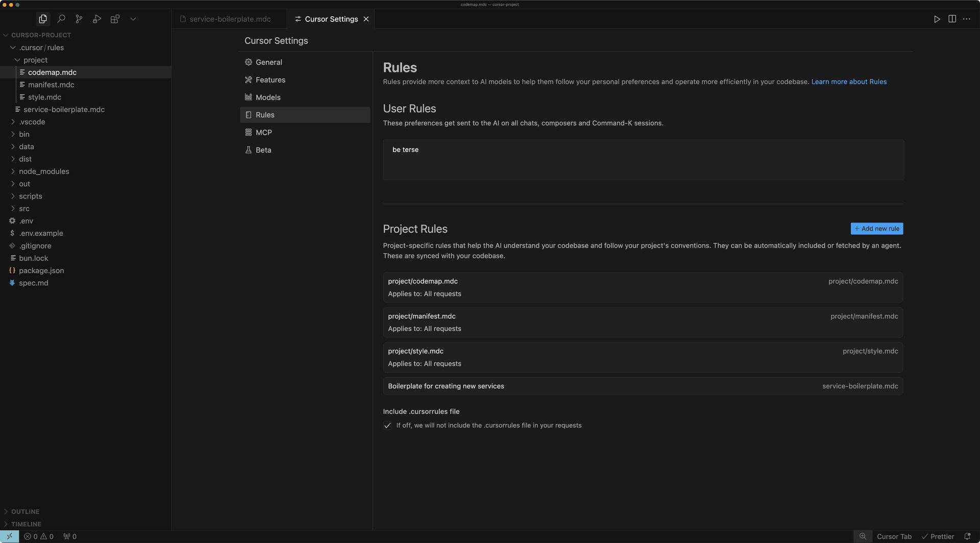Open the Search view icon
980x543 pixels.
61,19
